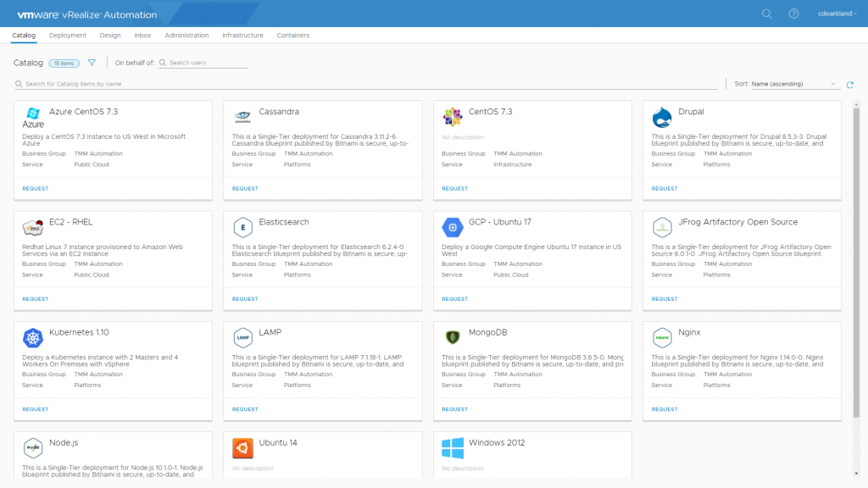Request the Azure CentOS 7.3 item

[x=36, y=189]
